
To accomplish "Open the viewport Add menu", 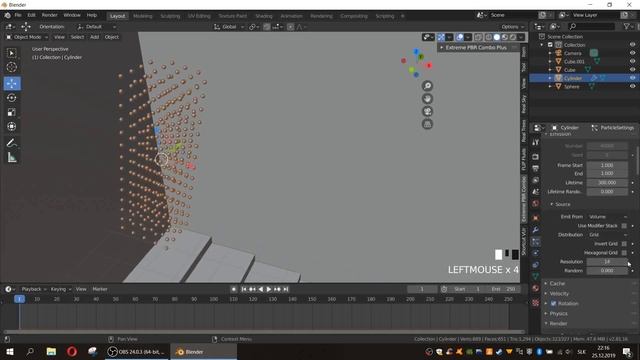I will click(94, 37).
